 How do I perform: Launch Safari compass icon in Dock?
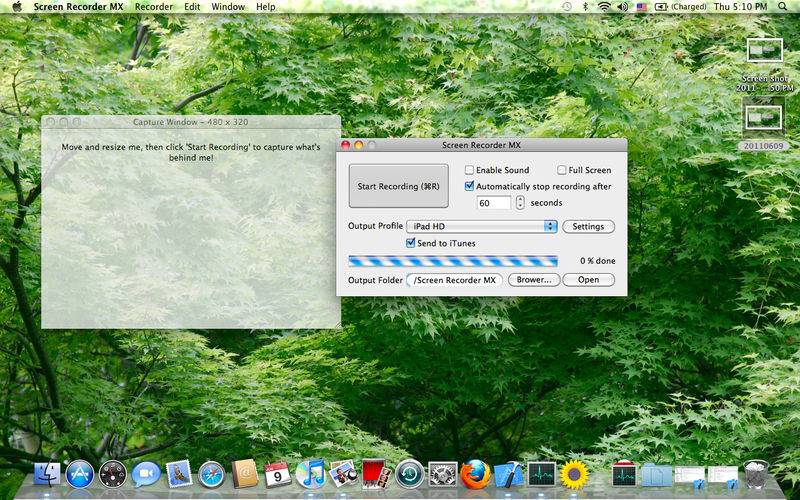pos(211,474)
